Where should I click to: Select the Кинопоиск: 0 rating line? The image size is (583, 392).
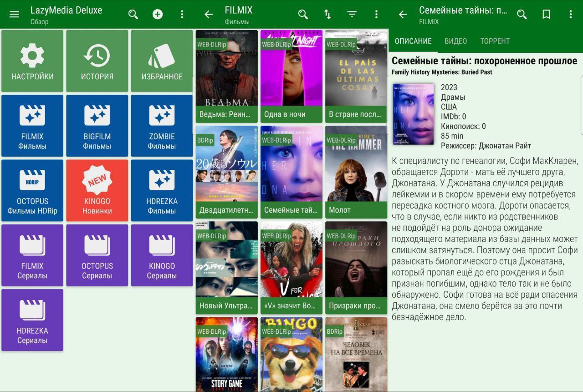[463, 126]
